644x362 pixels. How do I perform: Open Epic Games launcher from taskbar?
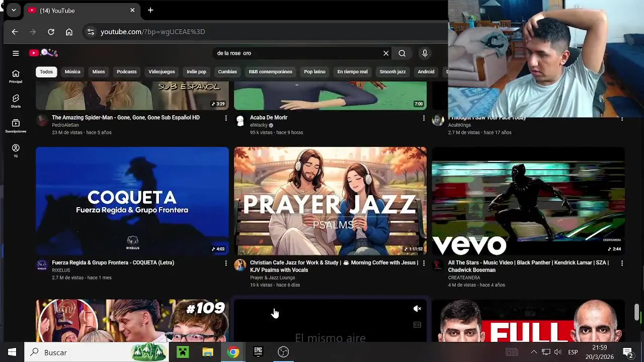pos(258,352)
